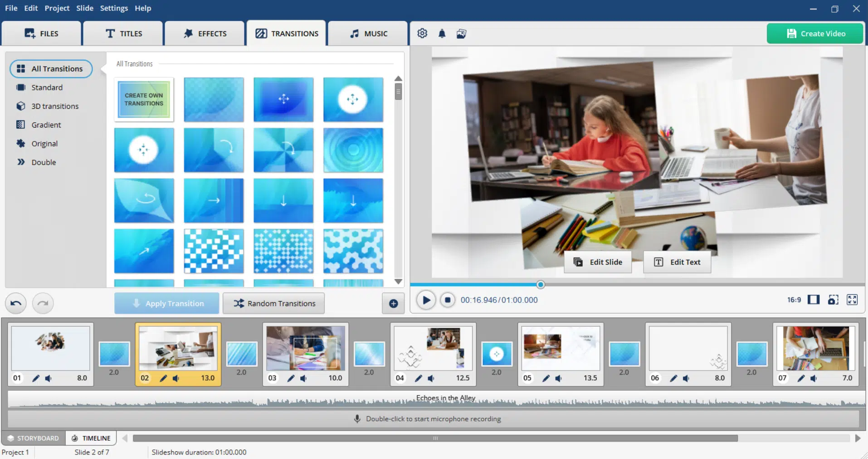Select the Create Own Transitions thumbnail
The width and height of the screenshot is (868, 459).
144,99
